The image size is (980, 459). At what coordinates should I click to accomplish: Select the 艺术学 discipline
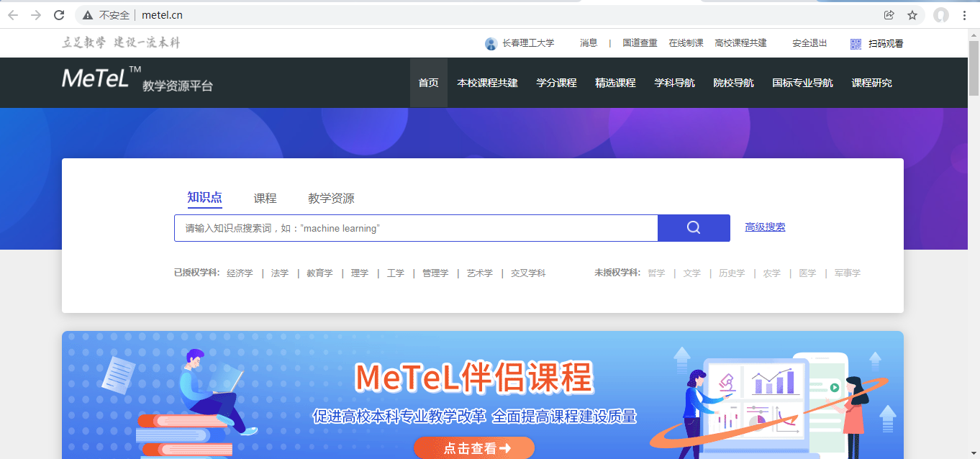click(x=480, y=273)
